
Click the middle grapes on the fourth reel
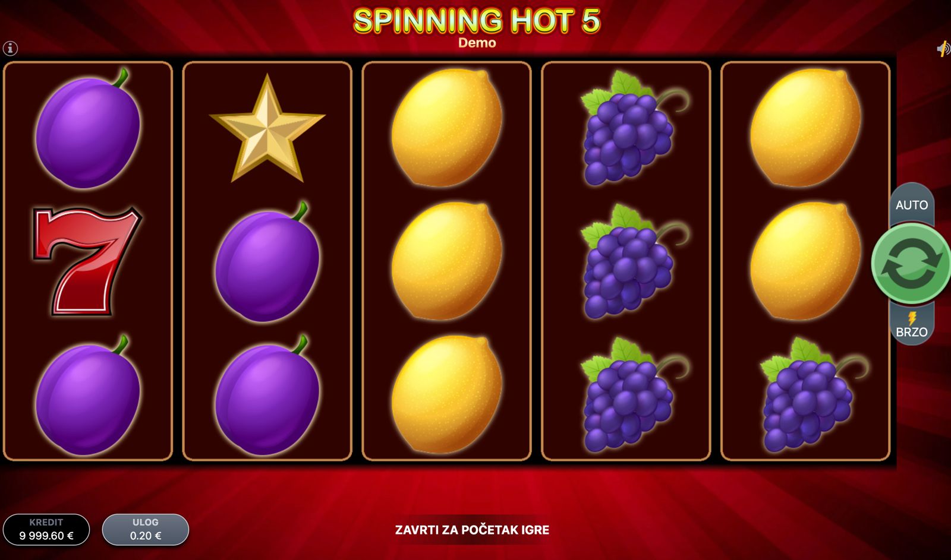[x=630, y=261]
